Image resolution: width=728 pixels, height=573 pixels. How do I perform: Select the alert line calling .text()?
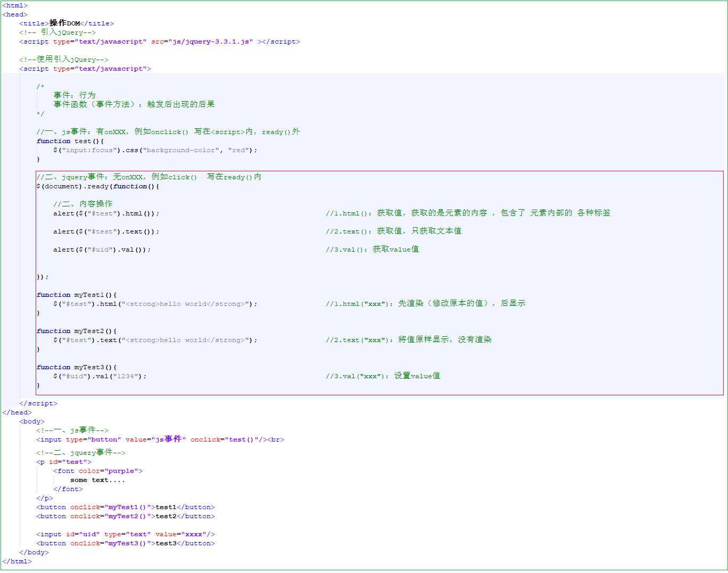click(x=106, y=231)
